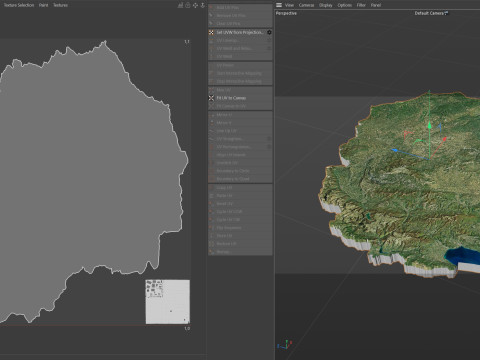Click the UV texture thumbnail preview
This screenshot has width=480, height=360.
point(168,302)
